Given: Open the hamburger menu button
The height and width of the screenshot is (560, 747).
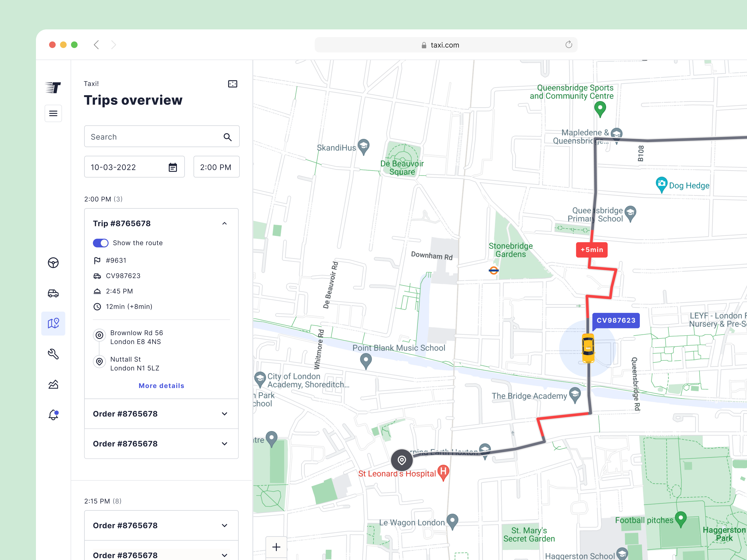Looking at the screenshot, I should pos(53,113).
